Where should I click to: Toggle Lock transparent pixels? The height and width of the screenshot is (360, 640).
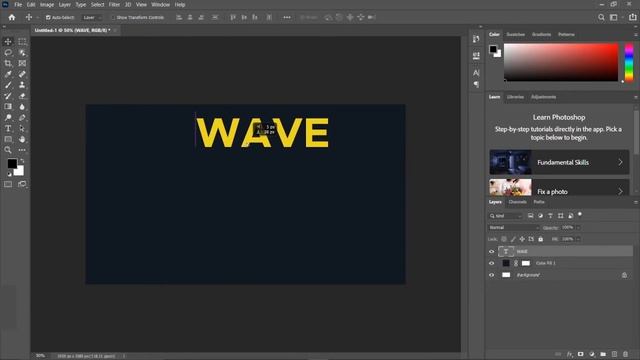[504, 239]
